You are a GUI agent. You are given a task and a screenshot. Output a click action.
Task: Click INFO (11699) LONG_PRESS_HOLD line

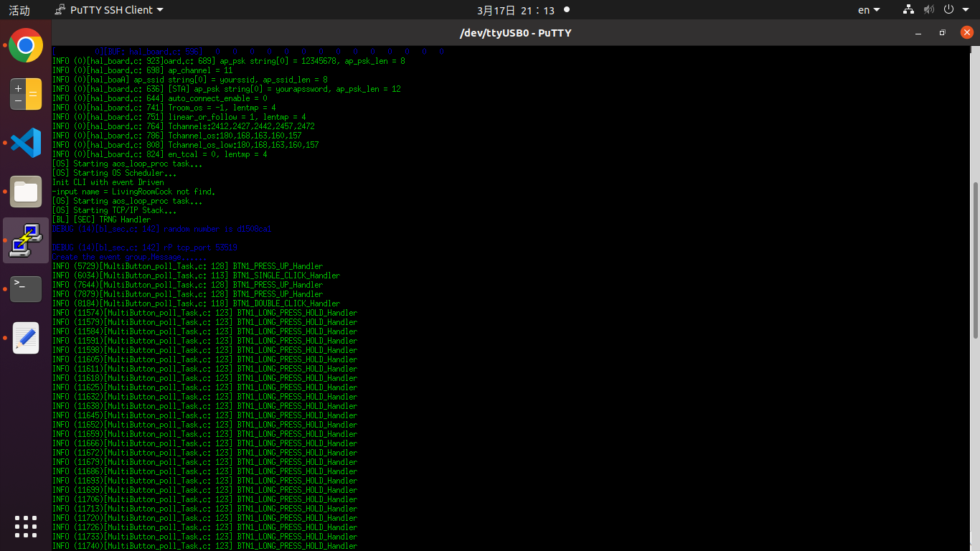click(x=204, y=490)
